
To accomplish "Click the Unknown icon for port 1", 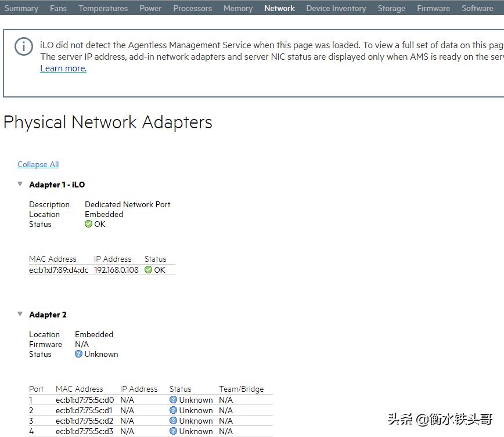I will pos(173,400).
